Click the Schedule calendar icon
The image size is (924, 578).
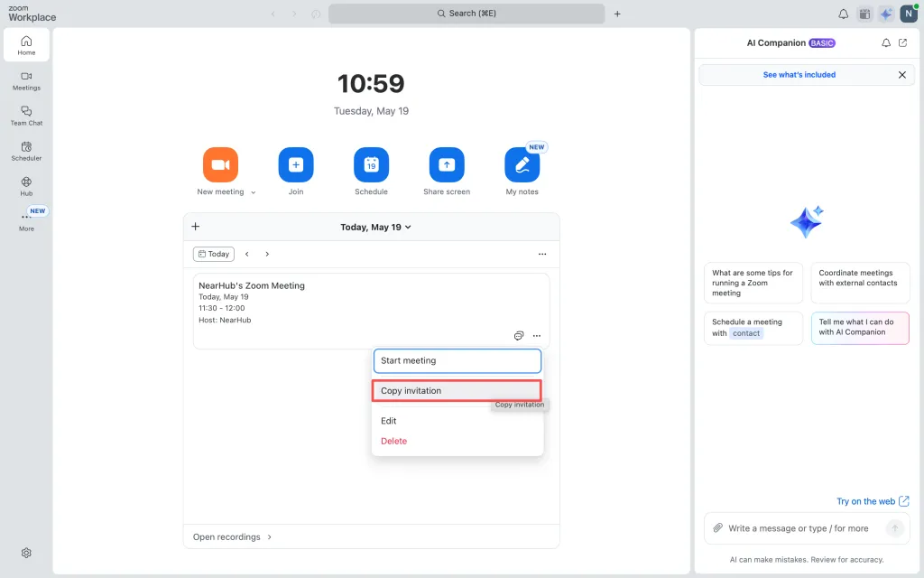[371, 164]
